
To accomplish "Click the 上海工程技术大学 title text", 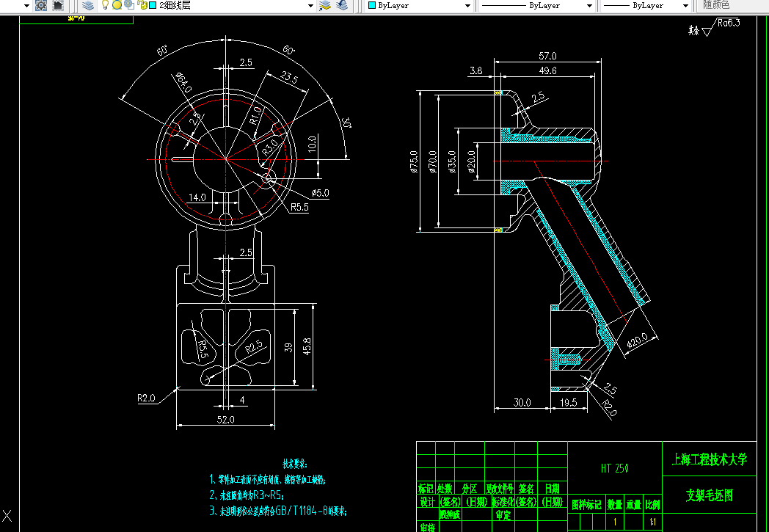I will click(709, 459).
